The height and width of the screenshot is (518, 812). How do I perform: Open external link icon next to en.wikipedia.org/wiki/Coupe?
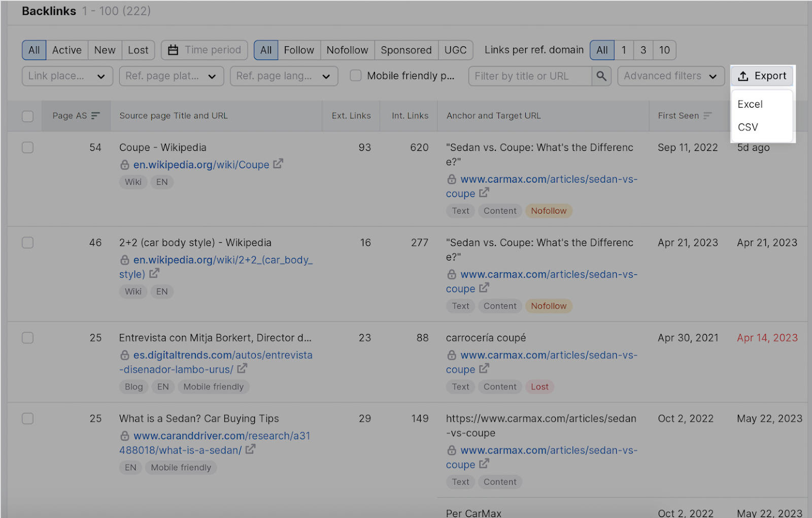click(278, 164)
